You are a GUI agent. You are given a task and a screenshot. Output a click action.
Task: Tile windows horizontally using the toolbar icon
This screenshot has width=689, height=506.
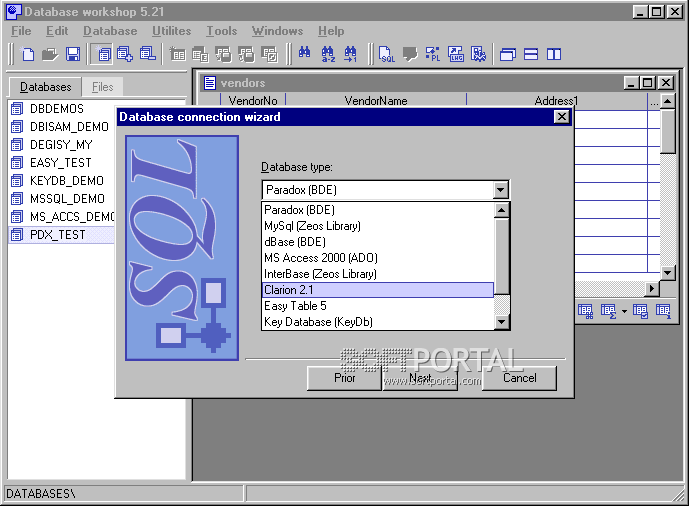coord(531,54)
